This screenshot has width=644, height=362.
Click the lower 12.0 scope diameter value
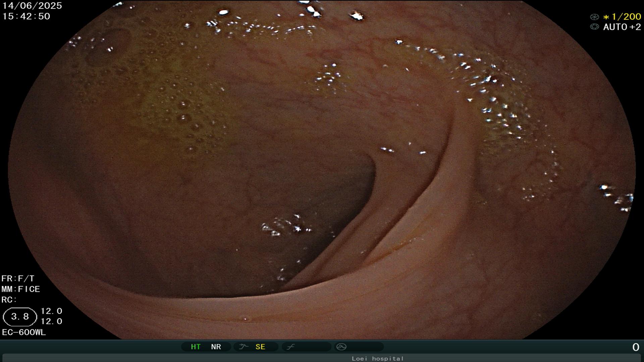[x=51, y=321]
